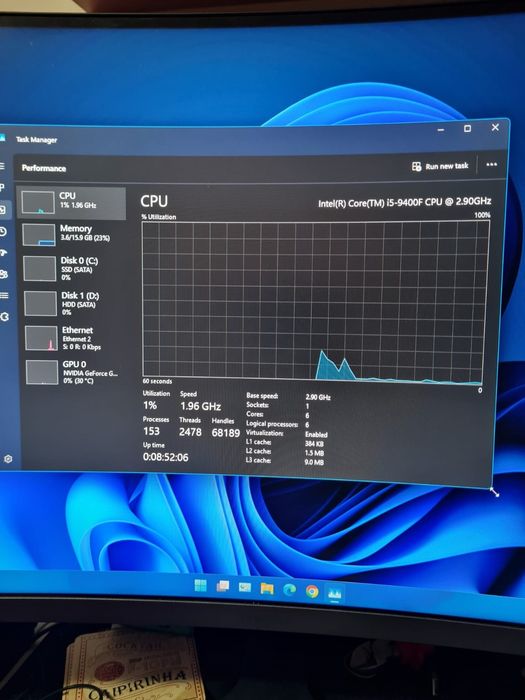Select the Memory resource entry
This screenshot has width=525, height=700.
coord(73,234)
